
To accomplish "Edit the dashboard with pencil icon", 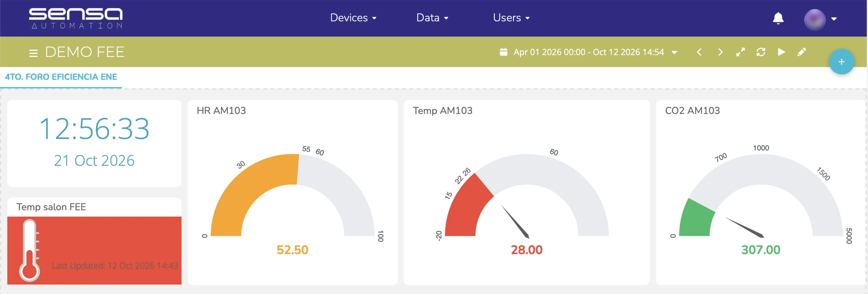I will pos(801,52).
